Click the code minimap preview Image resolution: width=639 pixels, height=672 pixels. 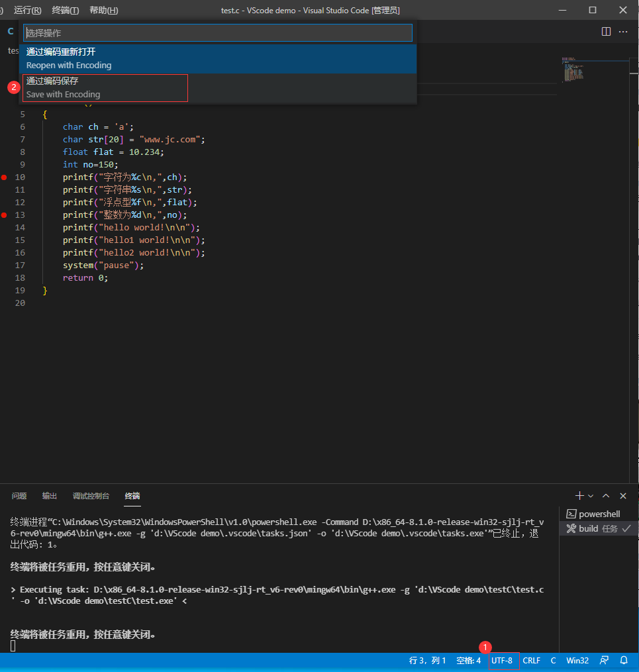[x=573, y=70]
